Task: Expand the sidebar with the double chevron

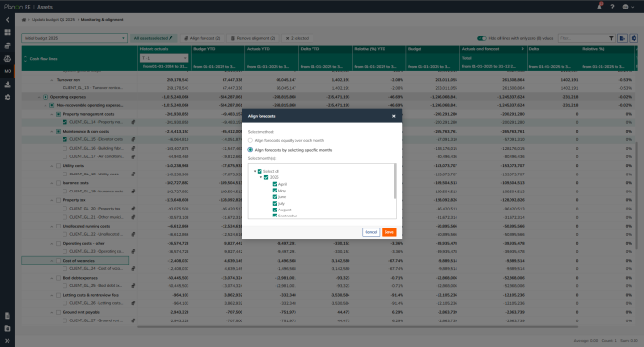Action: click(8, 341)
